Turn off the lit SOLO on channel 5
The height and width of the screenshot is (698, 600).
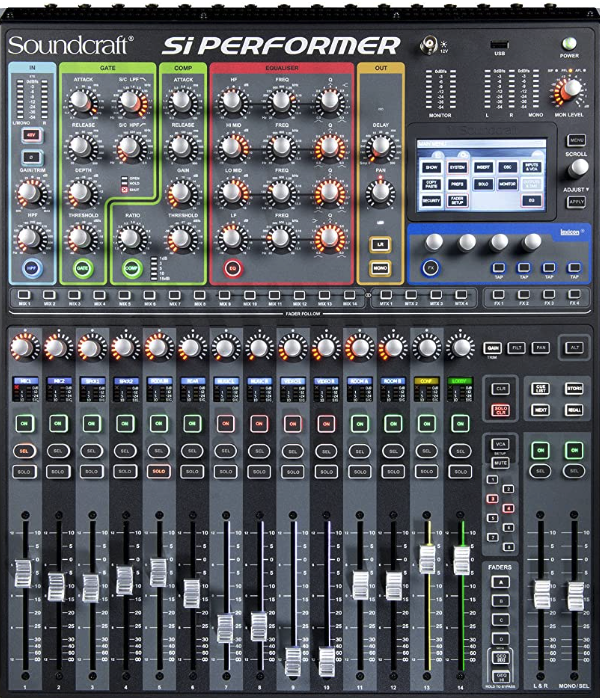pyautogui.click(x=158, y=471)
